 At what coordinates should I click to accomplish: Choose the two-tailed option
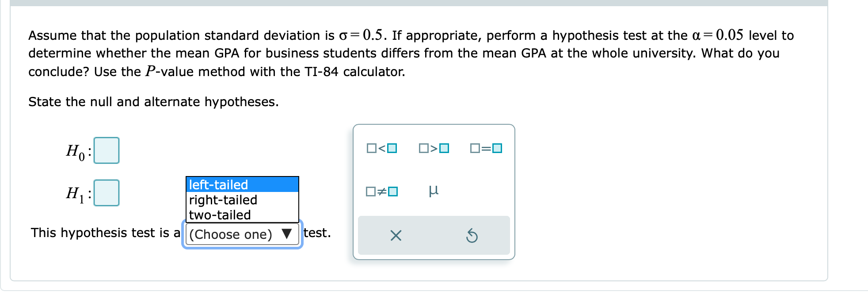219,215
